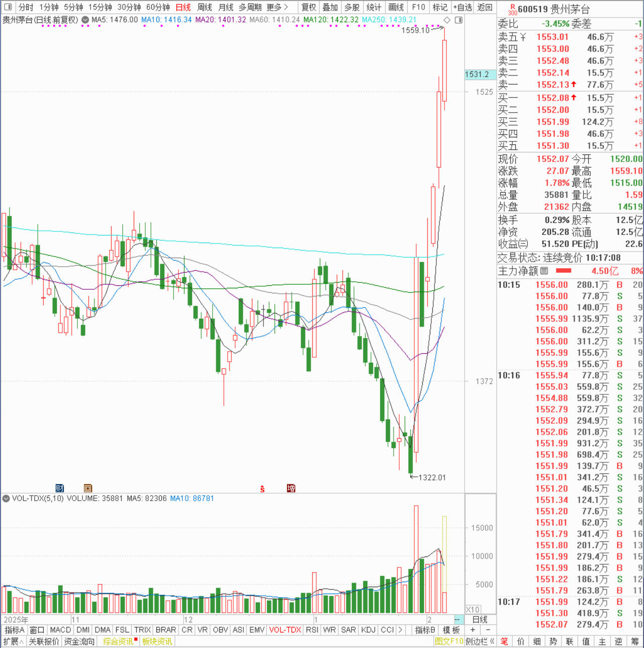Screen dimensions: 644x648
Task: Click the 复权 adjustment button
Action: [309, 7]
